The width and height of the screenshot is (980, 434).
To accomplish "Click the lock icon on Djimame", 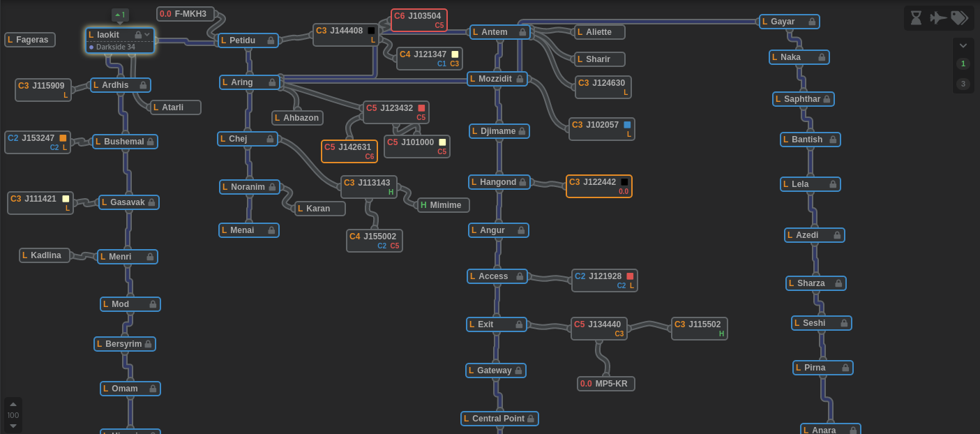I will click(522, 131).
